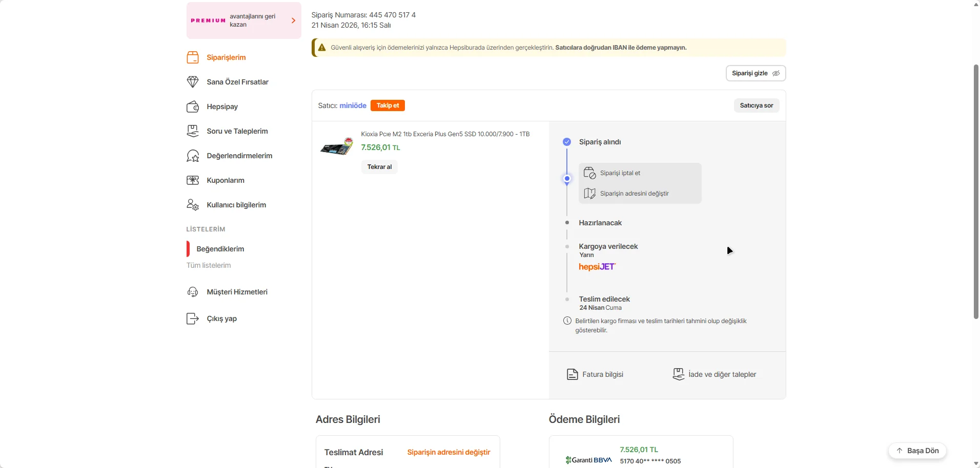Click the Sana Özel Fırsatlar diamond icon

click(x=193, y=82)
